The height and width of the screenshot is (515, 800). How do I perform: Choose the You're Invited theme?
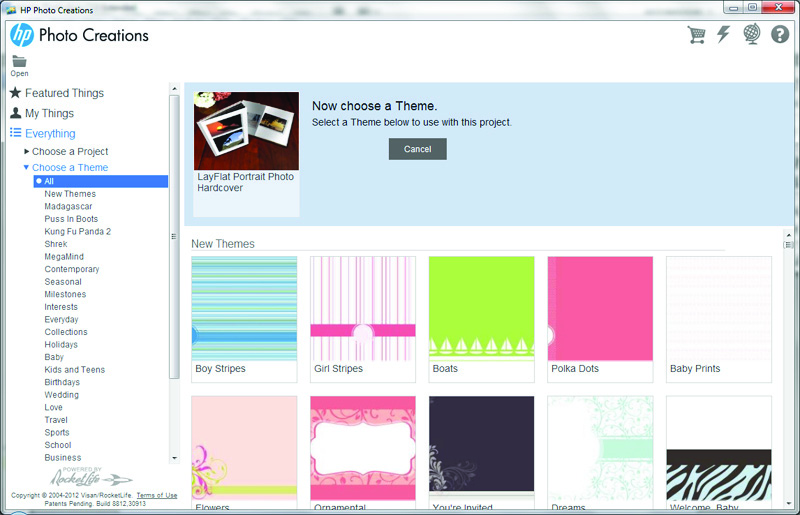pos(482,452)
